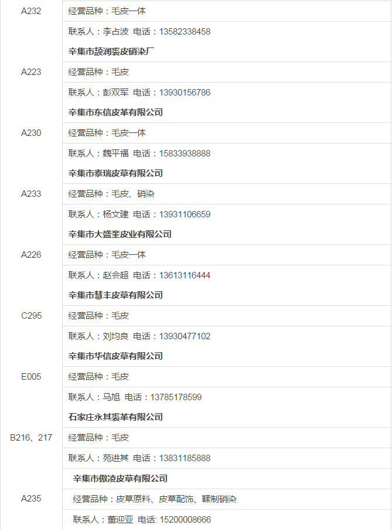
Task: Click company name 辛集市泰瑞皮草有限公司
Action: click(x=115, y=173)
